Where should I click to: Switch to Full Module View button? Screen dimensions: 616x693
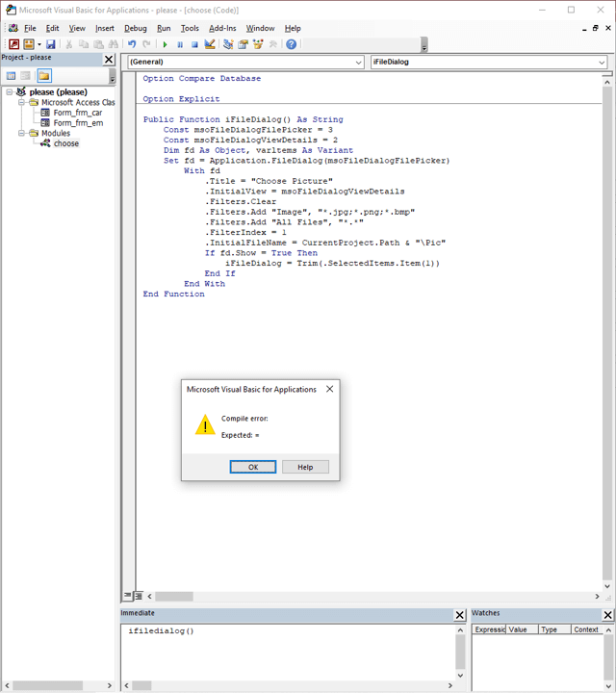point(139,596)
